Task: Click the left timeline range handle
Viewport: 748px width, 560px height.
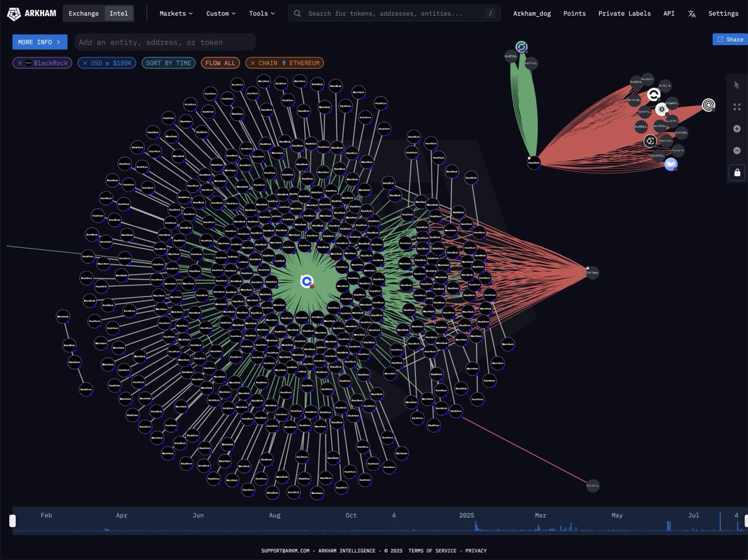Action: click(12, 521)
